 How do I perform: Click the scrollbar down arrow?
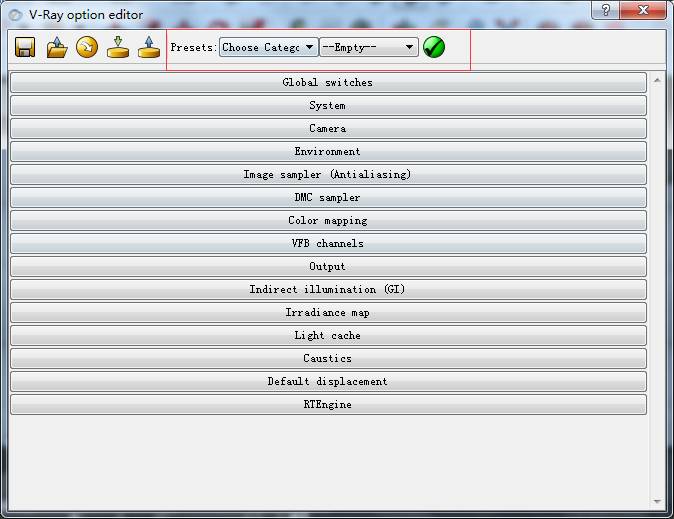[657, 501]
